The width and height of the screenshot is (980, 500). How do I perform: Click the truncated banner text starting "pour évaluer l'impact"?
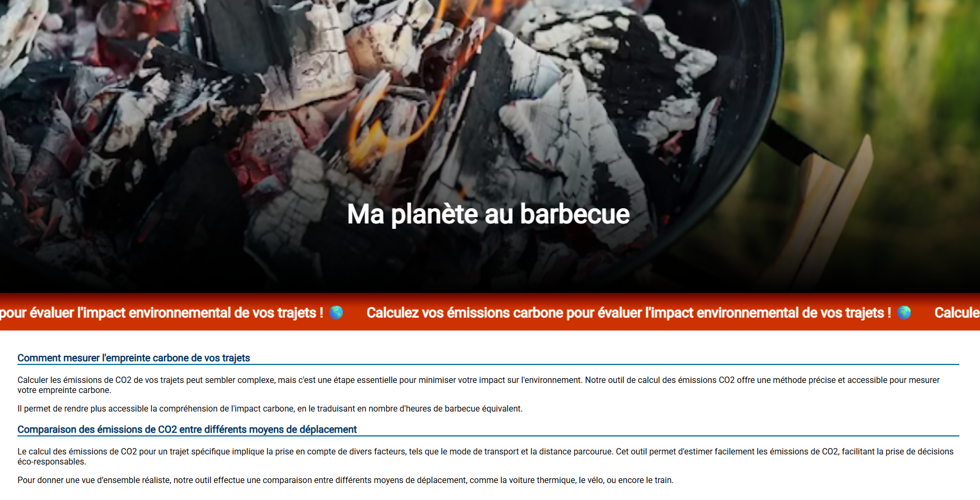(x=161, y=312)
